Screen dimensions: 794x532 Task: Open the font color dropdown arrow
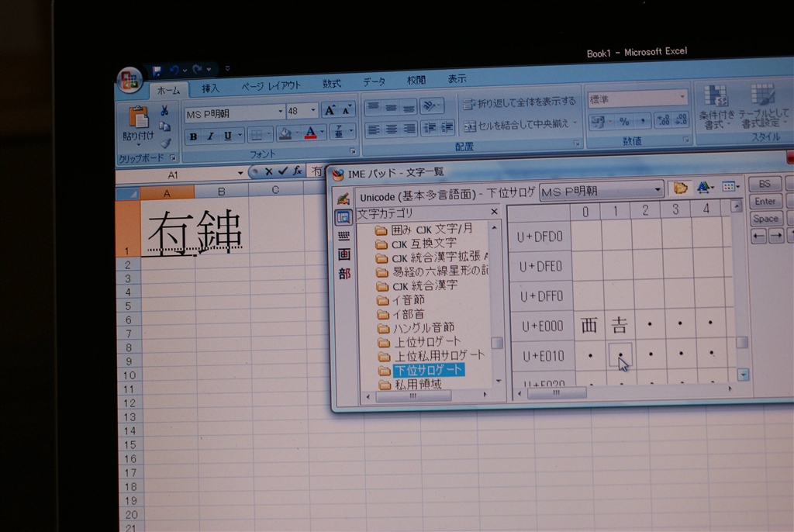coord(322,133)
